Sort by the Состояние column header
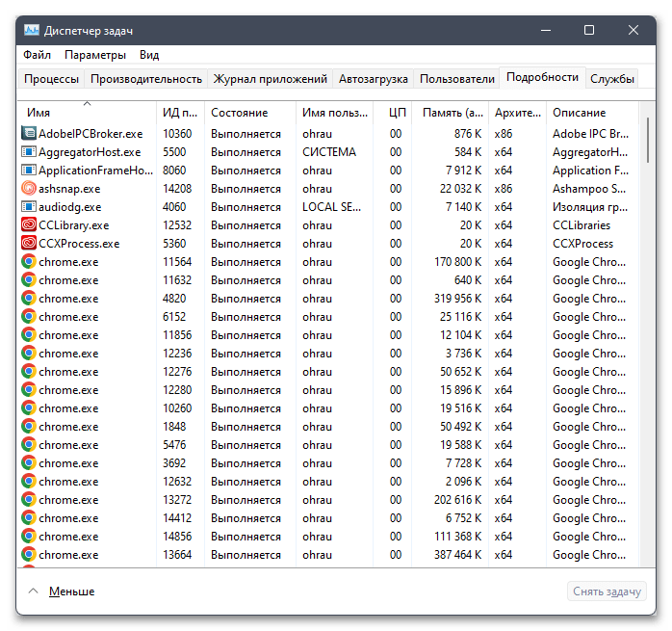 tap(250, 113)
